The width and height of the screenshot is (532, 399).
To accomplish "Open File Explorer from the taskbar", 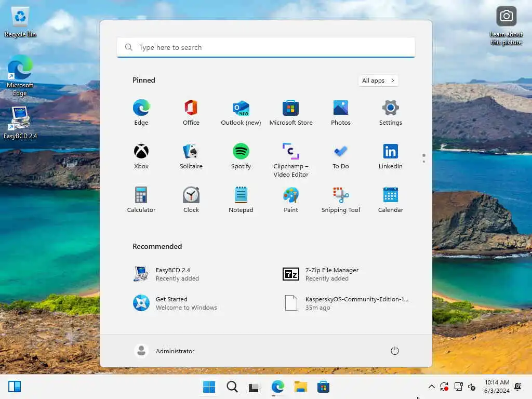I will pos(301,387).
